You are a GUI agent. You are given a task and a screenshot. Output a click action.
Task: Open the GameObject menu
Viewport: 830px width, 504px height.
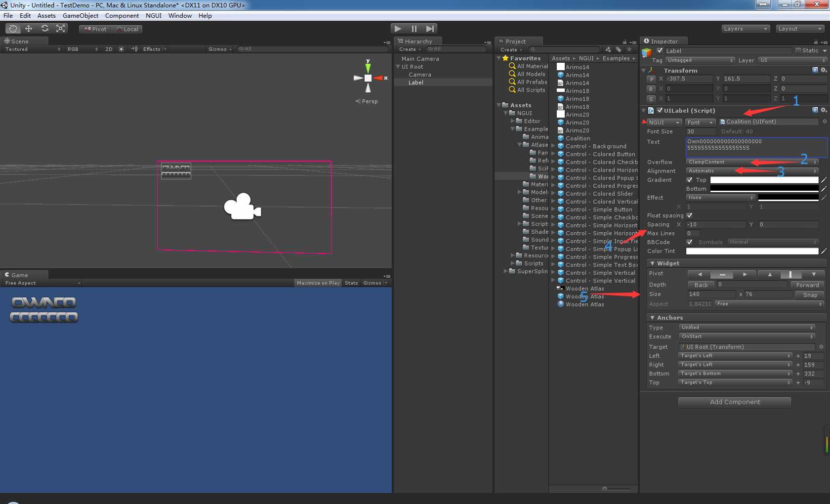point(81,15)
